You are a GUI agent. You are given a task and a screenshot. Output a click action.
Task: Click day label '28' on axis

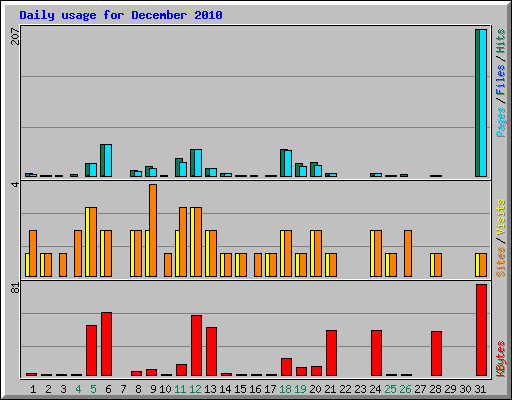click(435, 389)
